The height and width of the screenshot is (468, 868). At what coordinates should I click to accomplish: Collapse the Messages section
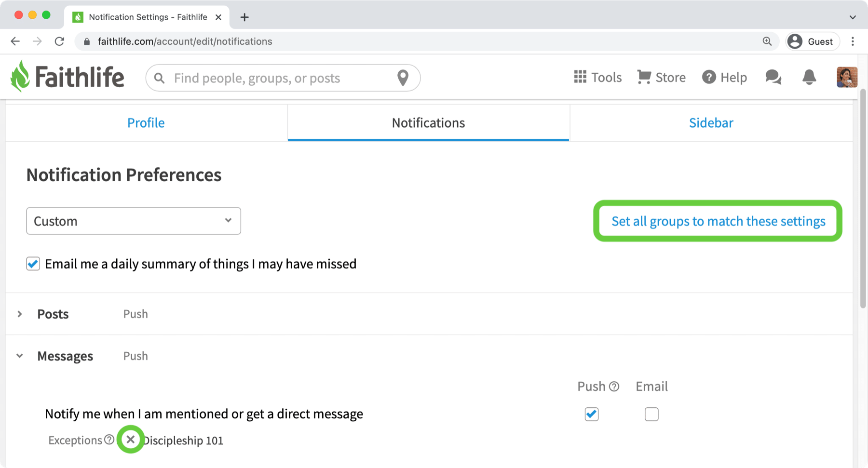point(20,356)
